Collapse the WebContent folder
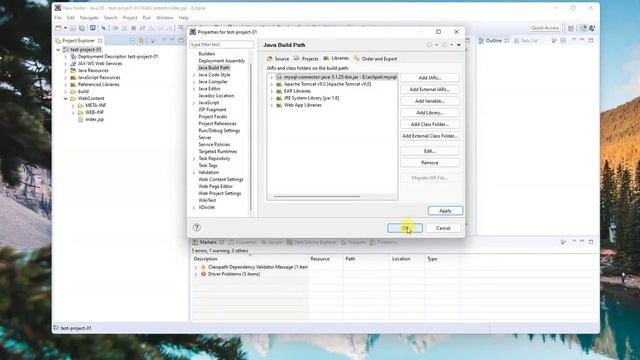 pyautogui.click(x=65, y=98)
